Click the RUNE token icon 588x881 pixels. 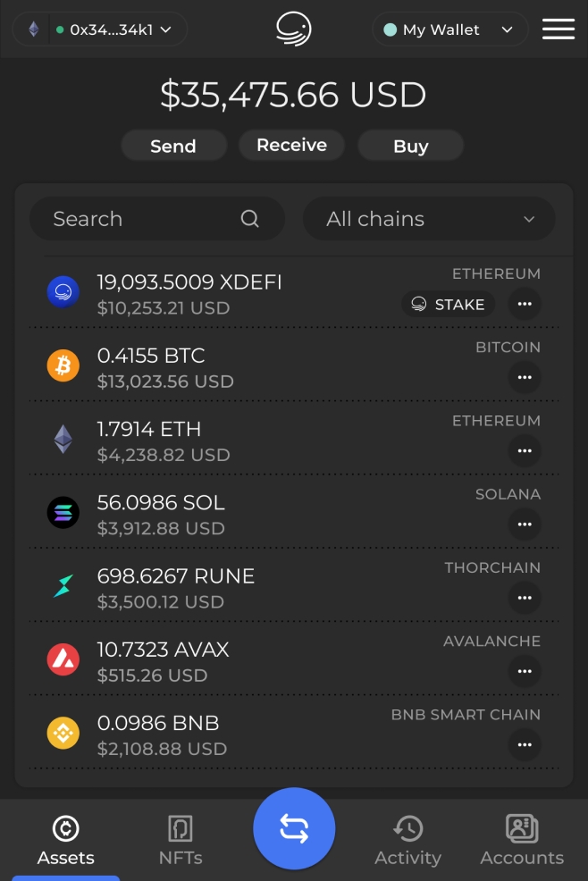[x=63, y=586]
